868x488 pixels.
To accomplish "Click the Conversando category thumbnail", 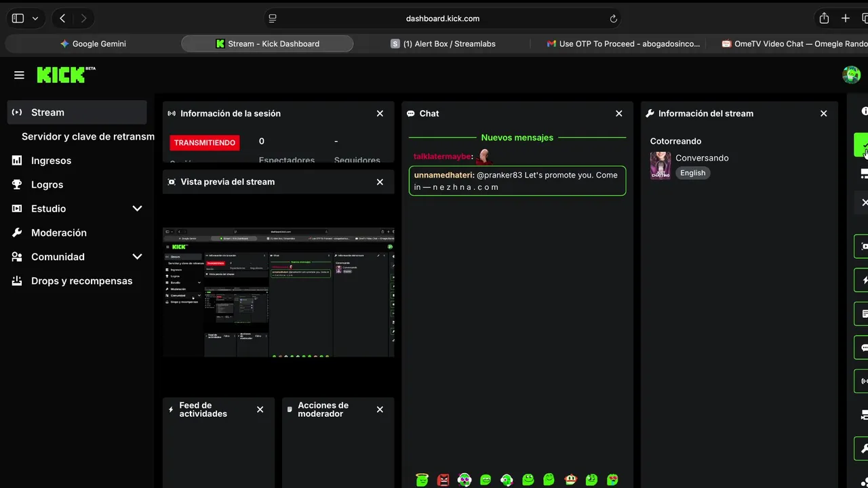I will 660,165.
